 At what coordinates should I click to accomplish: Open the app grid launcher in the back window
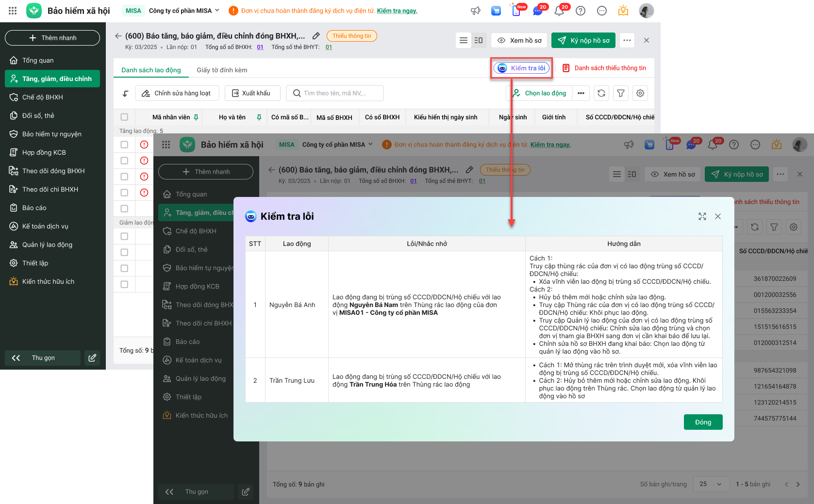[x=13, y=11]
